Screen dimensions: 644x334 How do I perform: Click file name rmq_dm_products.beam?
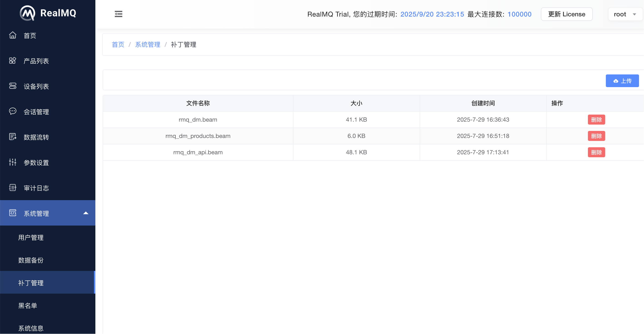click(198, 136)
